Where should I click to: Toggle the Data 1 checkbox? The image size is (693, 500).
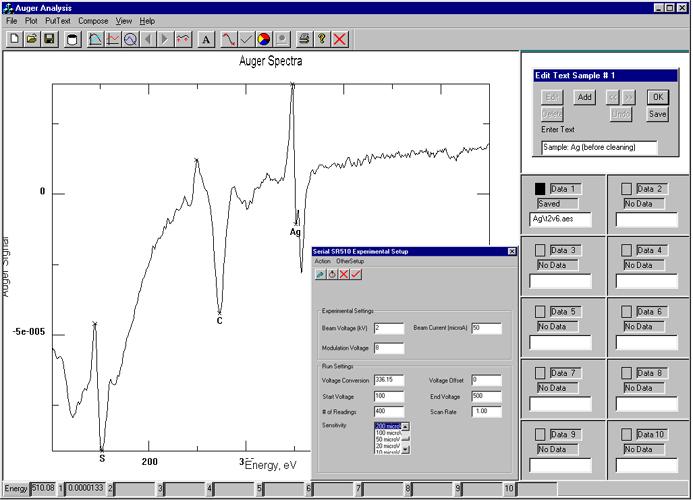click(x=541, y=188)
